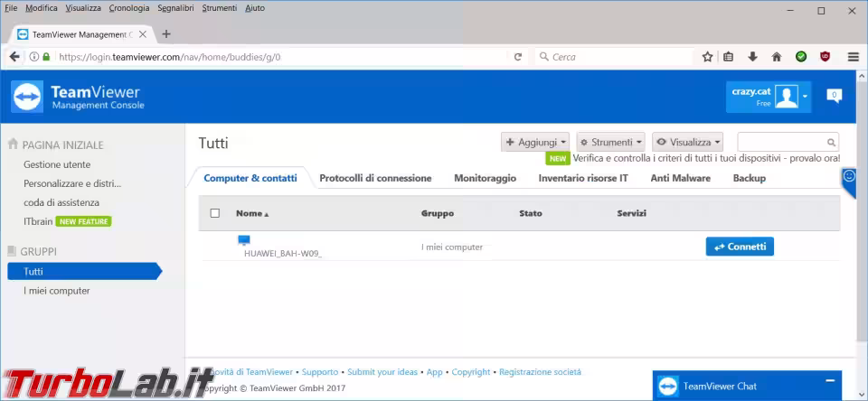Reload the page with the refresh icon
Image resolution: width=868 pixels, height=401 pixels.
click(517, 56)
